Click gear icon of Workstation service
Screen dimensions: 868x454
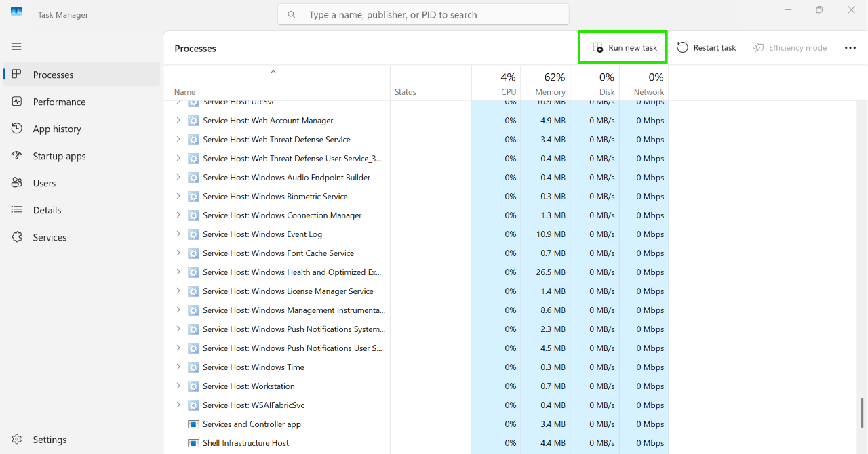[193, 386]
